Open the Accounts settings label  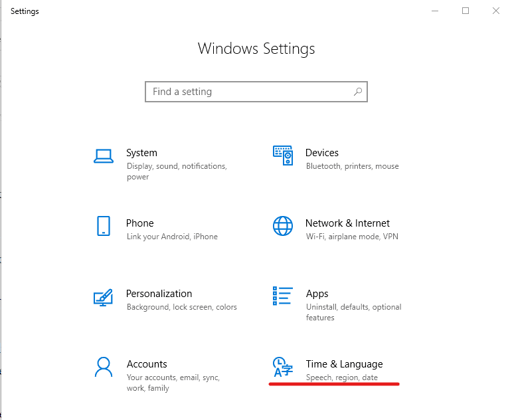pos(147,364)
